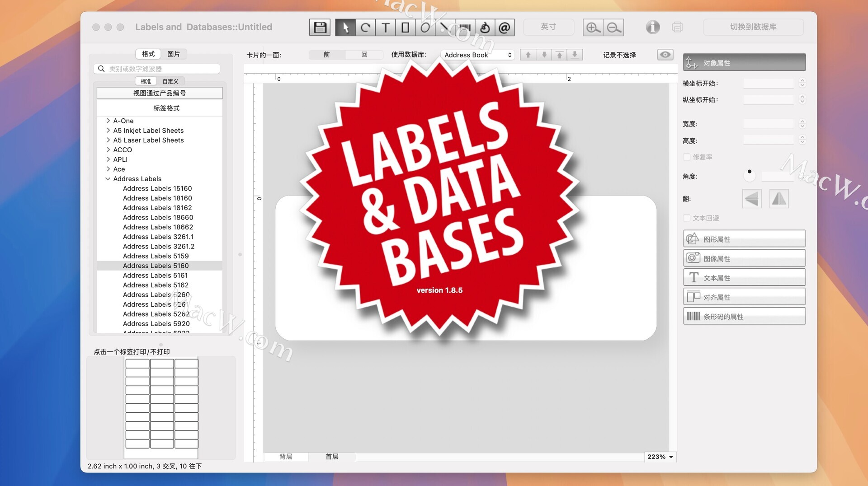Flip object horizontally icon
This screenshot has height=486, width=868.
tap(752, 199)
